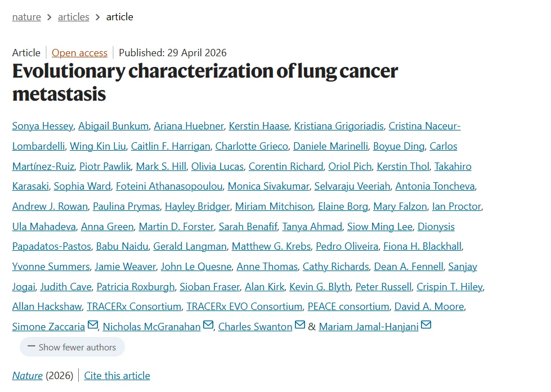
Task: Click the Matthew G. Krebs author name
Action: click(271, 246)
